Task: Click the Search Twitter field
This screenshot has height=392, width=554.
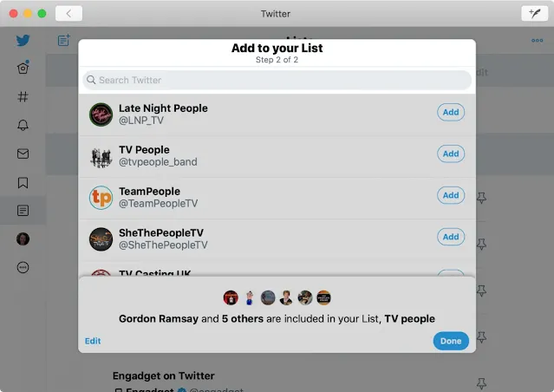Action: coord(277,80)
